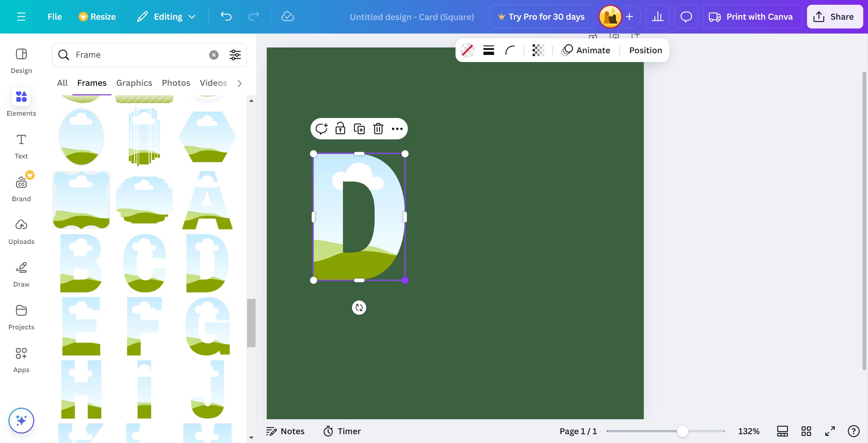Click the cloud save status icon
This screenshot has width=868, height=443.
(287, 17)
